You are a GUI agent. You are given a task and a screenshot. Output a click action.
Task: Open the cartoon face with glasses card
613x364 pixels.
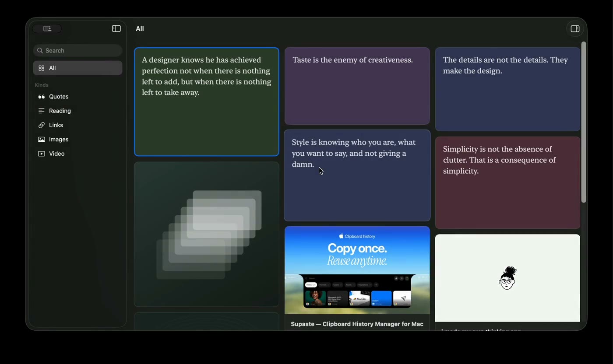tap(507, 278)
